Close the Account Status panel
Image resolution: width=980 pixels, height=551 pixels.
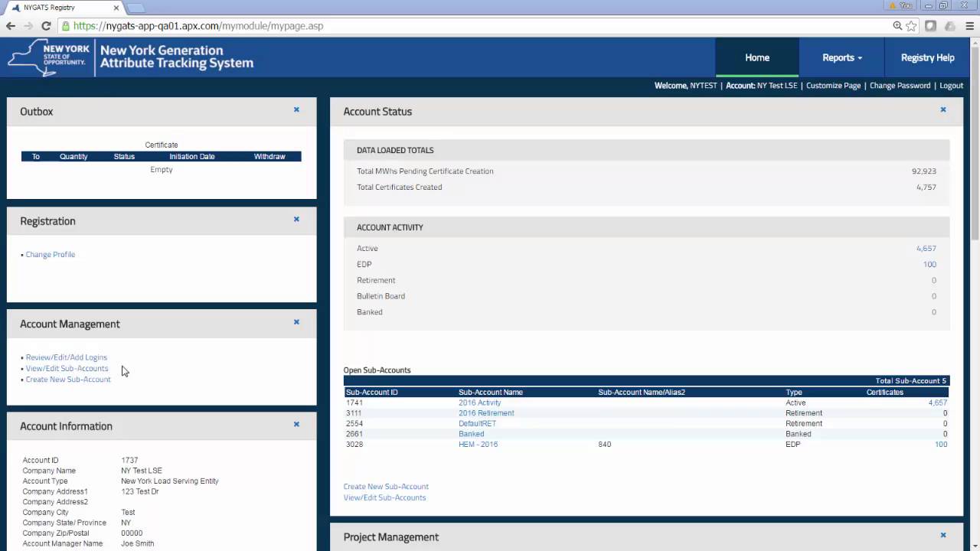coord(943,110)
